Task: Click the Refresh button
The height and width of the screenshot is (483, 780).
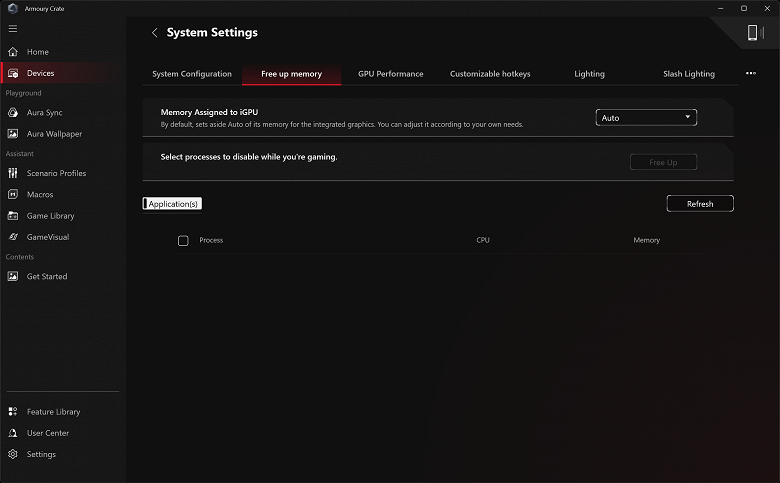Action: [x=700, y=204]
